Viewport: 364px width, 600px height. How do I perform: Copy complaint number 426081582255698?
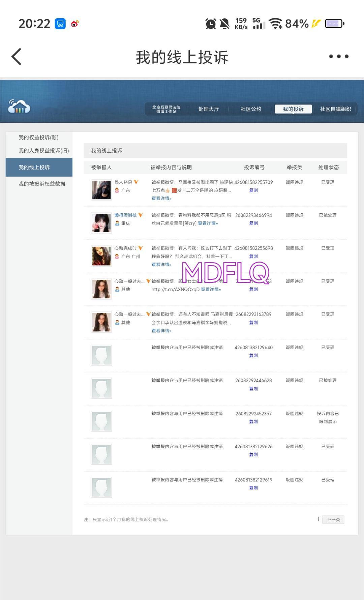click(253, 257)
